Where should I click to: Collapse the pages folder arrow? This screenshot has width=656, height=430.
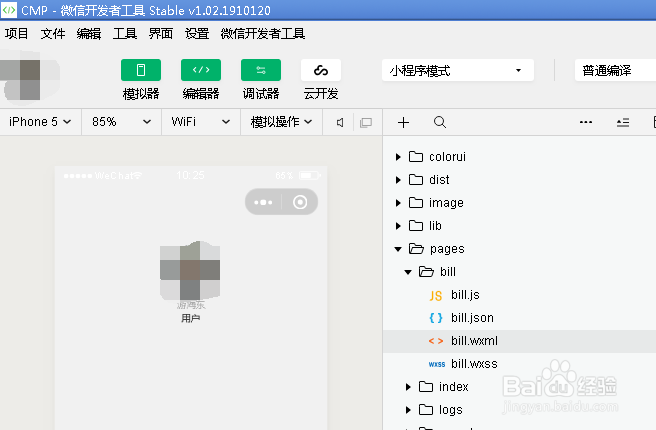[x=398, y=249]
